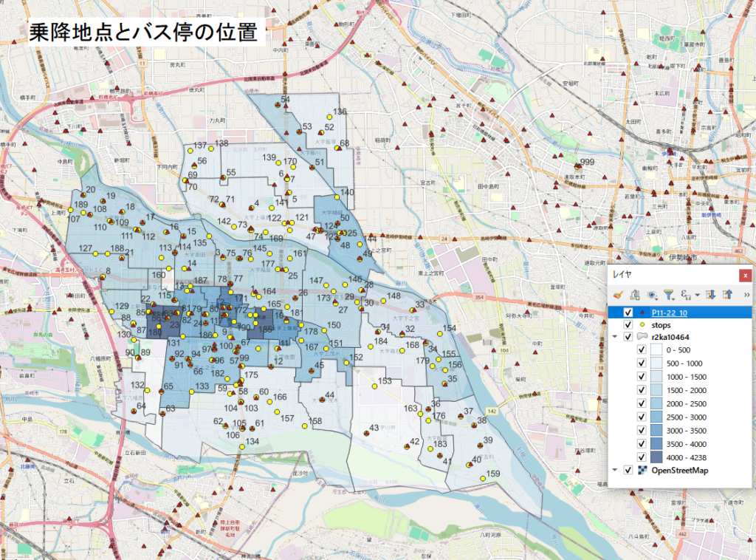756x560 pixels.
Task: Close the レイヤ panel
Action: 745,275
